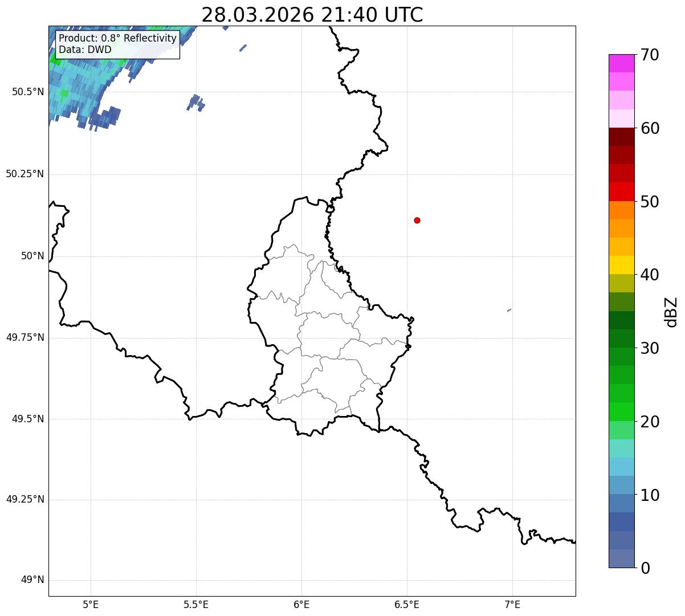Image resolution: width=685 pixels, height=616 pixels.
Task: Click the title "28.03.2026 21:40 UTC"
Action: click(312, 15)
